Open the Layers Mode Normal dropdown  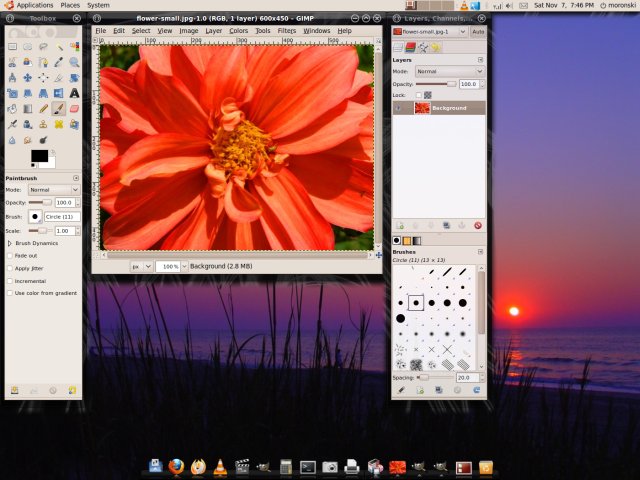450,71
